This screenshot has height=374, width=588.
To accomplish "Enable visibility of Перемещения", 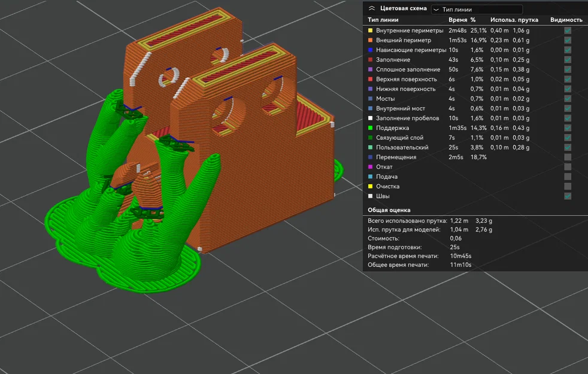I will (568, 157).
